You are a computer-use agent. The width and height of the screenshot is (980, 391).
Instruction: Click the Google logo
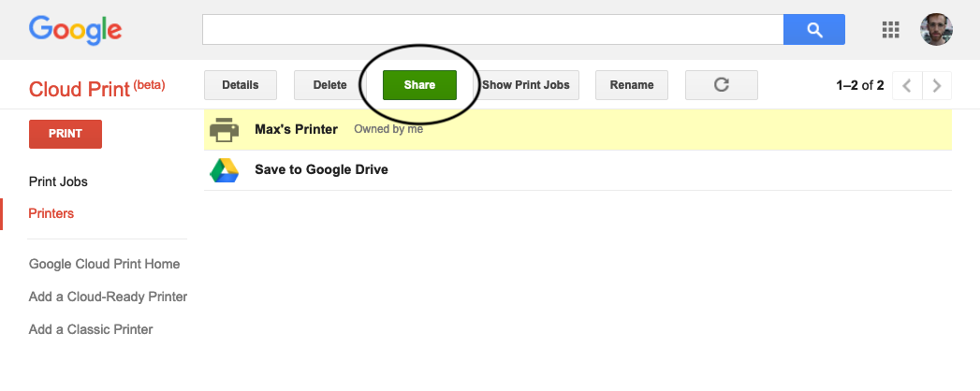point(75,30)
